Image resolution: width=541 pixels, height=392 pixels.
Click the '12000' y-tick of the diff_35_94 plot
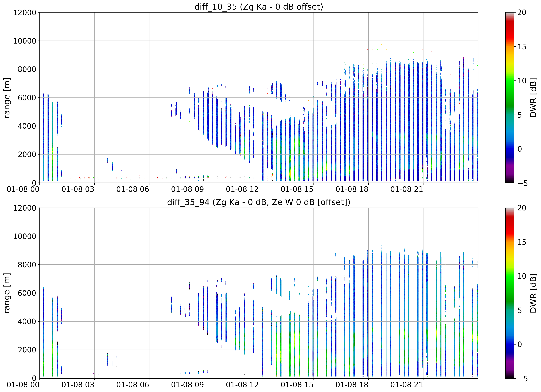pyautogui.click(x=25, y=208)
